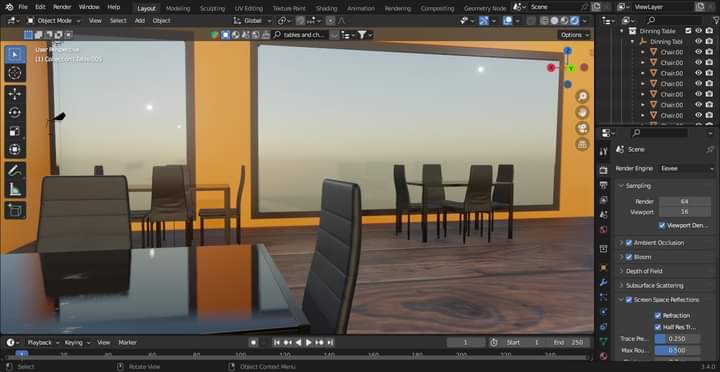Adjust the Trace Precision 0.250 slider
Image resolution: width=720 pixels, height=372 pixels.
click(677, 338)
